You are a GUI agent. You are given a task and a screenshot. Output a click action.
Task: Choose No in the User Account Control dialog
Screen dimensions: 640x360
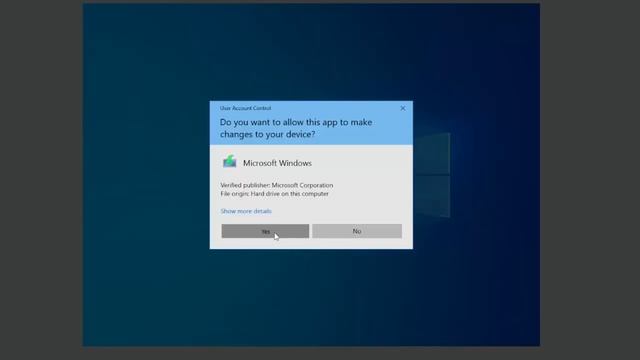coord(357,231)
